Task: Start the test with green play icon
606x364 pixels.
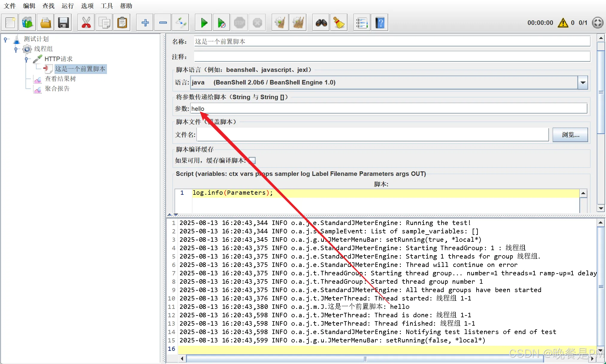Action: [204, 22]
